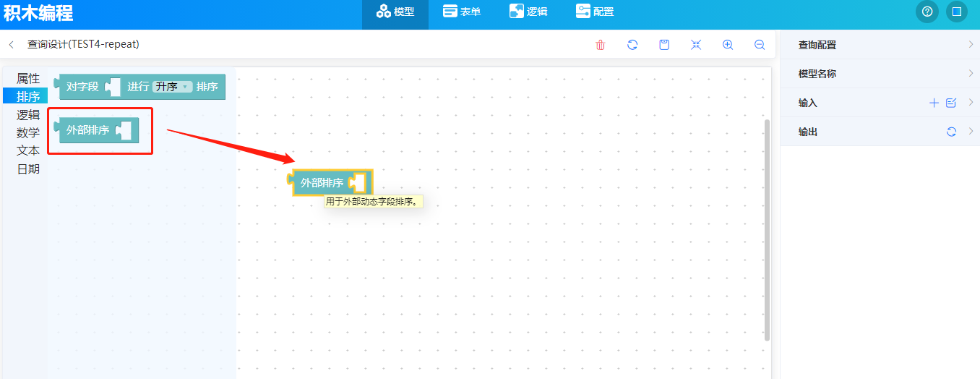
Task: Refresh the 输出 section via its icon
Action: click(952, 132)
